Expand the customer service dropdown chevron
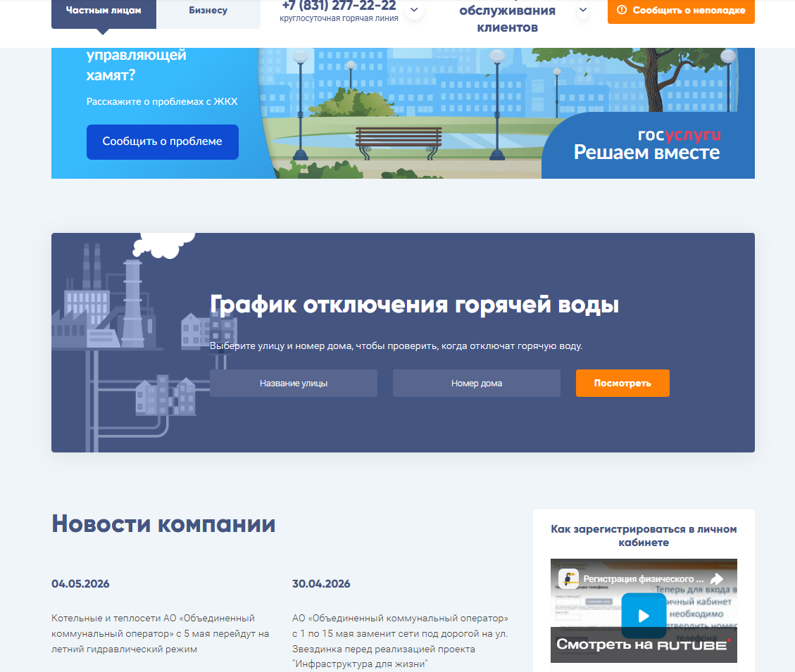Screen dimensions: 795x672 (x=583, y=10)
